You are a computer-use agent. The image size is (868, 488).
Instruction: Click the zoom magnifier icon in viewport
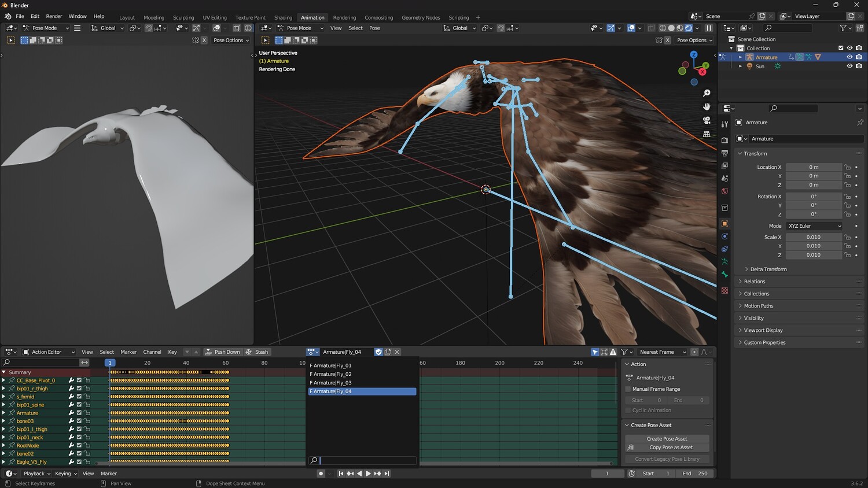tap(707, 93)
